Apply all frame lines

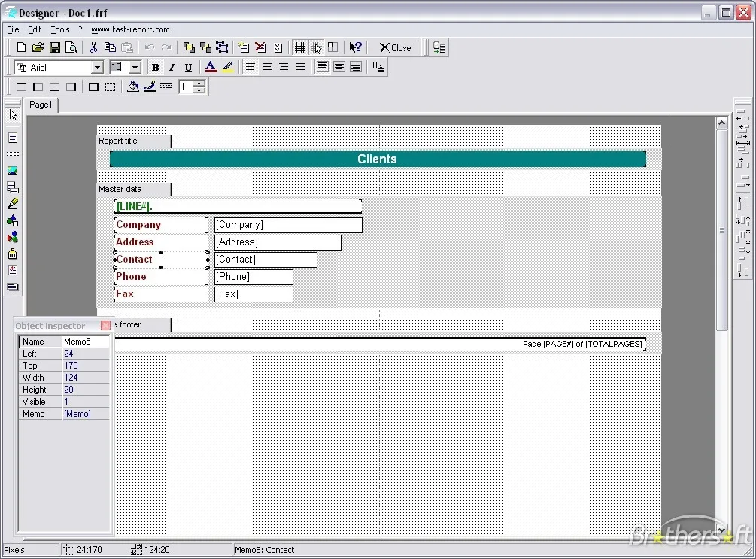(x=93, y=87)
